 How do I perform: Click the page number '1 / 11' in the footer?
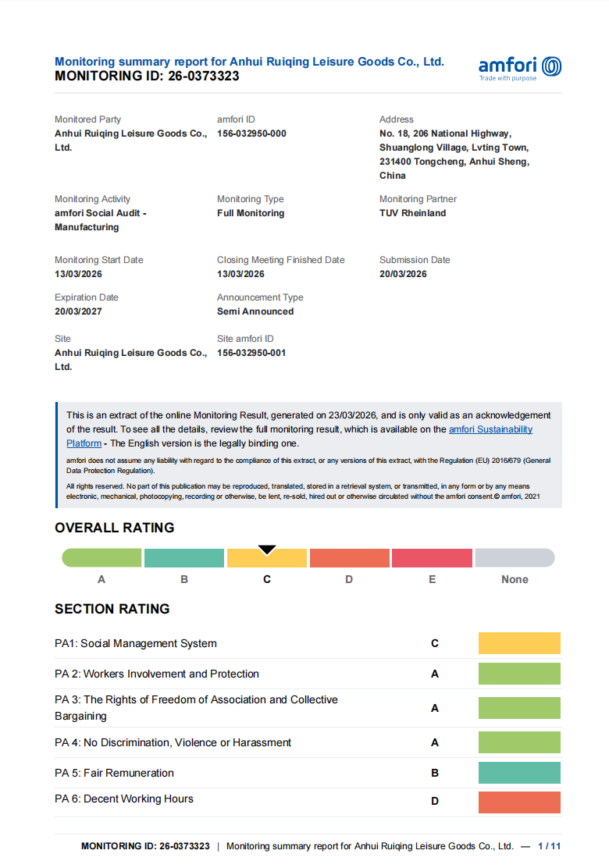(x=549, y=846)
